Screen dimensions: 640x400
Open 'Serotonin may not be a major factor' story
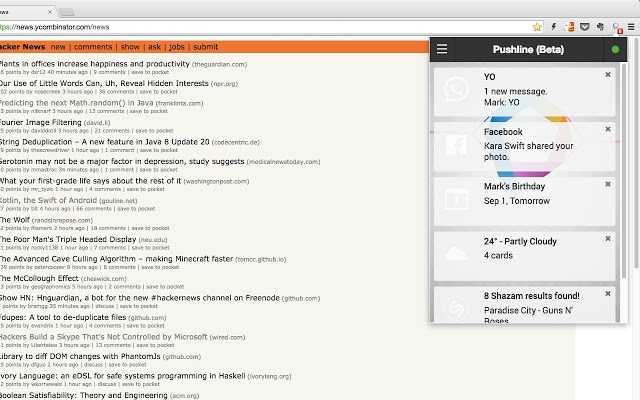pyautogui.click(x=122, y=161)
